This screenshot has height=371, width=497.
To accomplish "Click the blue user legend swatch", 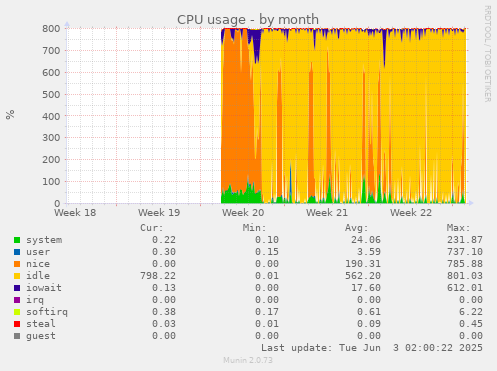I will click(x=17, y=252).
